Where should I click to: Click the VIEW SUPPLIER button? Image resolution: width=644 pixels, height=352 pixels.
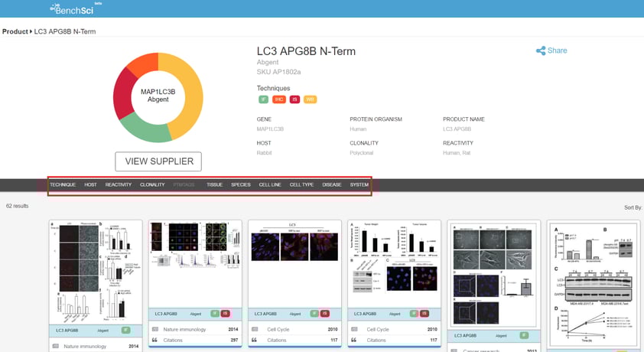(x=158, y=161)
